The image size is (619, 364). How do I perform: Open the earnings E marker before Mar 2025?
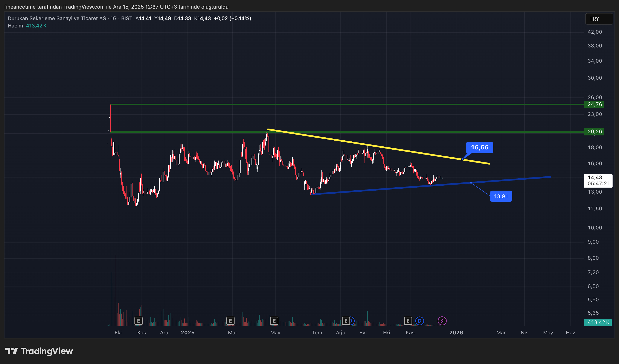[x=230, y=321]
